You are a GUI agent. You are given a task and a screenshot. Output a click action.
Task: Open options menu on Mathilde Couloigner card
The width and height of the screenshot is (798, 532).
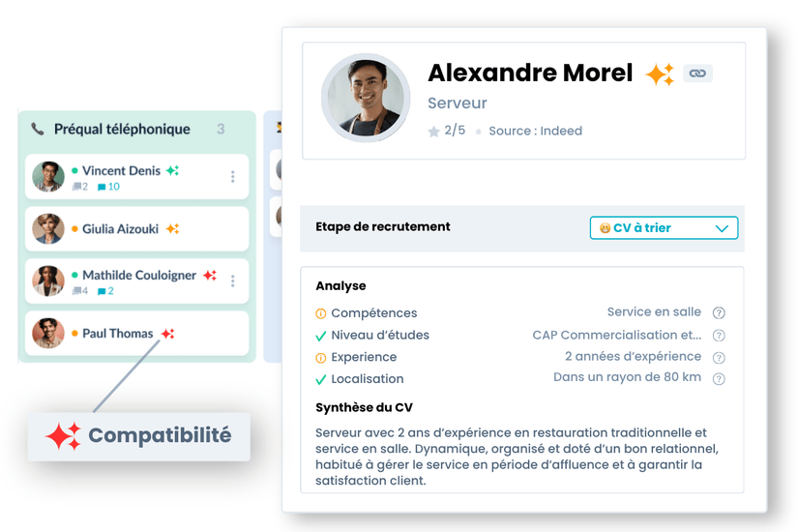[x=232, y=281]
